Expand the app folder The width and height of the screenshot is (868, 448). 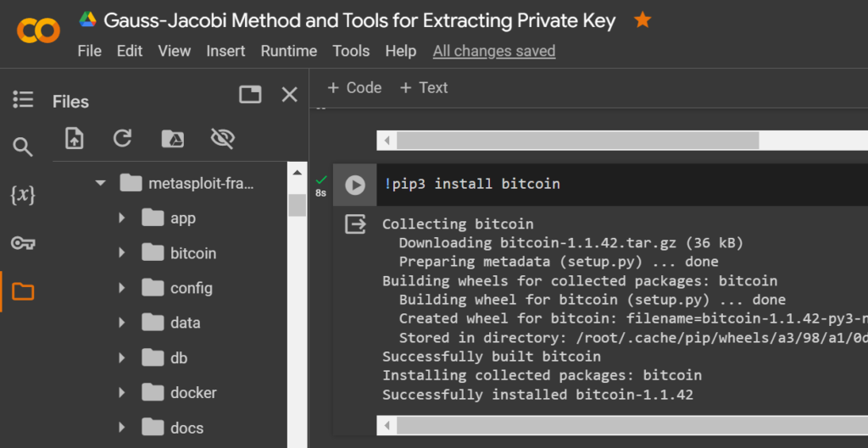pos(122,218)
